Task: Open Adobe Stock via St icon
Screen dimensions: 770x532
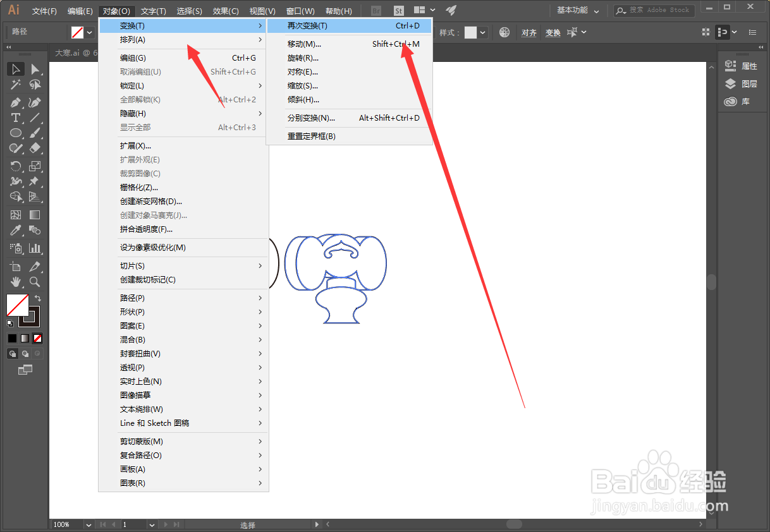Action: [x=398, y=11]
